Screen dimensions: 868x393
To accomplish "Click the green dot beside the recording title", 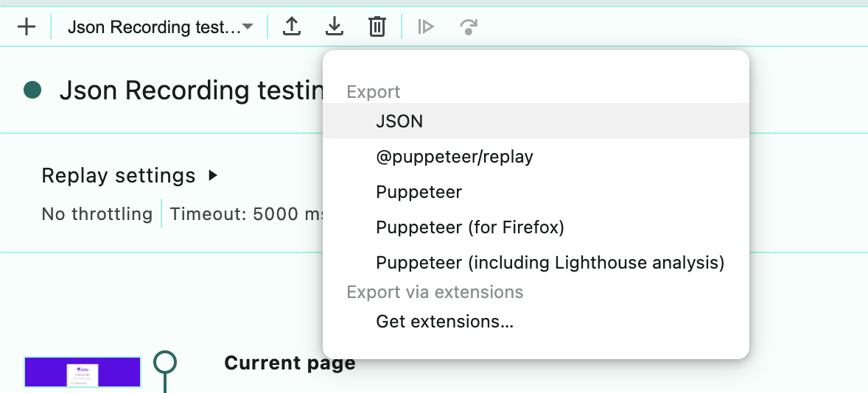I will point(32,90).
